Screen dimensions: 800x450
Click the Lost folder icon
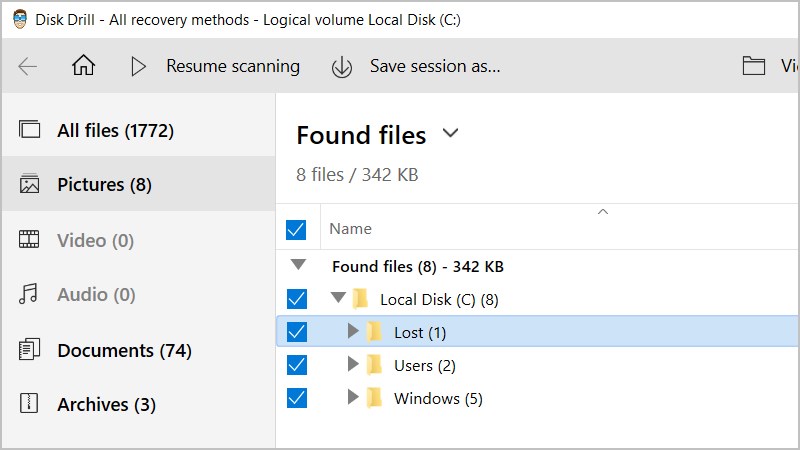pos(374,332)
